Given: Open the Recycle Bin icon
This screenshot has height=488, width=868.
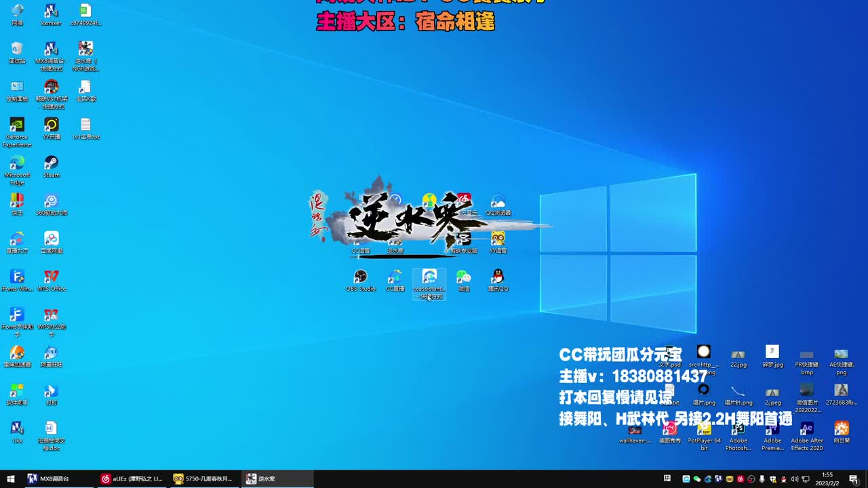Looking at the screenshot, I should point(17,52).
